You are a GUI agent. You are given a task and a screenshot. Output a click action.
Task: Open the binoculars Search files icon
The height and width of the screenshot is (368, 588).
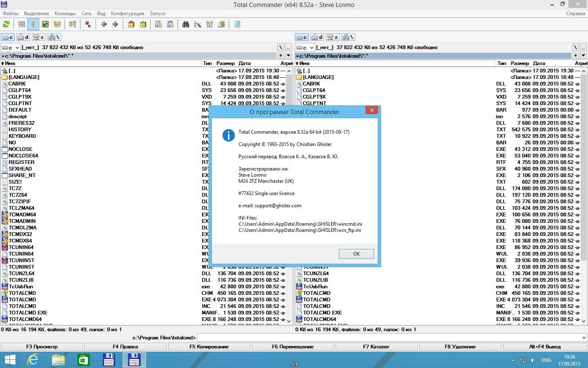186,25
